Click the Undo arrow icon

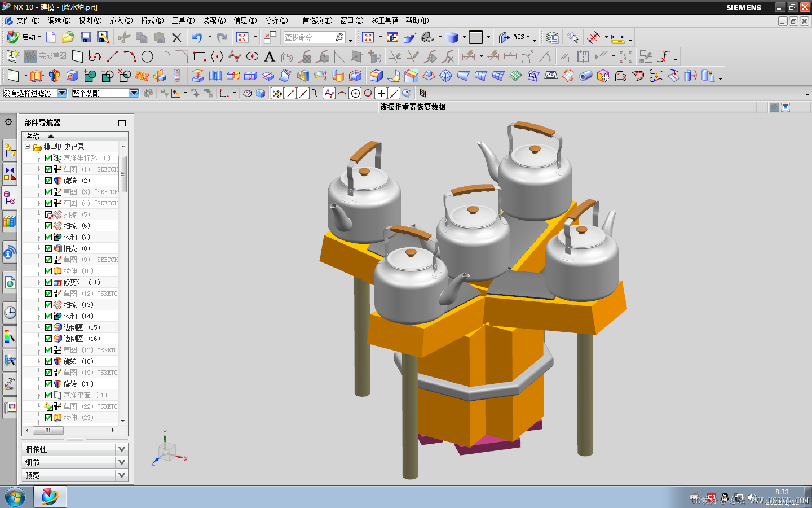pyautogui.click(x=197, y=37)
